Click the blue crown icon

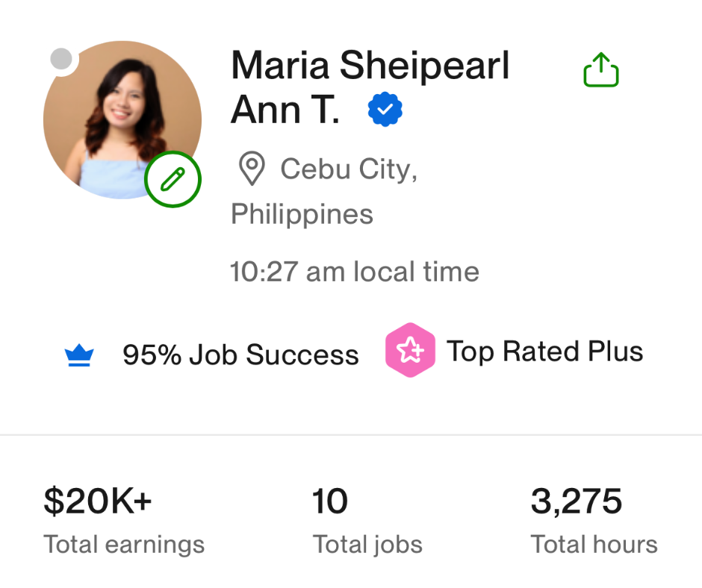pyautogui.click(x=78, y=356)
